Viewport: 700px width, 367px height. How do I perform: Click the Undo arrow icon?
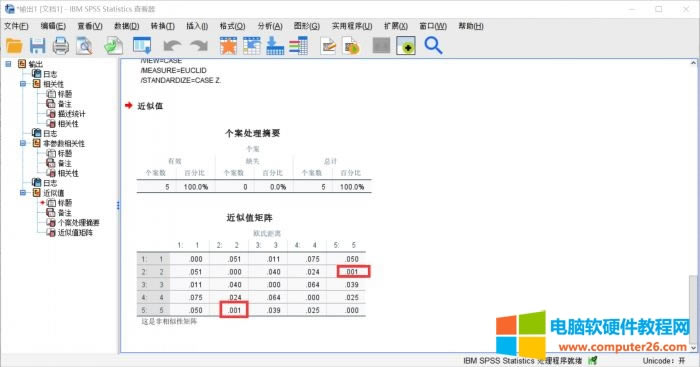[172, 46]
